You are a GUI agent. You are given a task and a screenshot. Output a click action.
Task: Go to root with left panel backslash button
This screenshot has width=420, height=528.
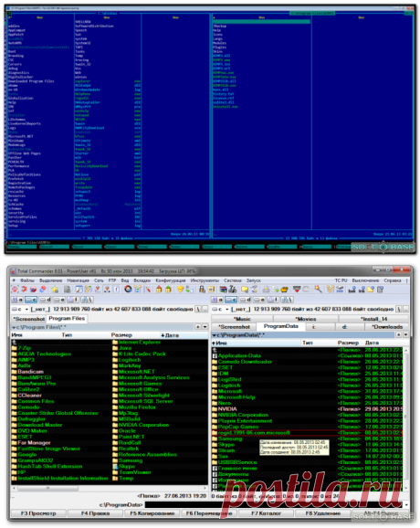tap(198, 309)
